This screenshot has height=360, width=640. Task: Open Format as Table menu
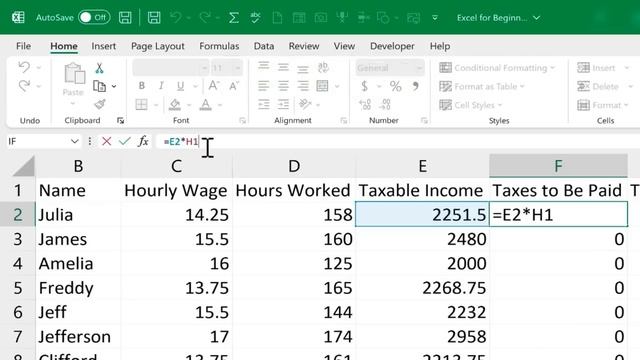click(x=482, y=86)
